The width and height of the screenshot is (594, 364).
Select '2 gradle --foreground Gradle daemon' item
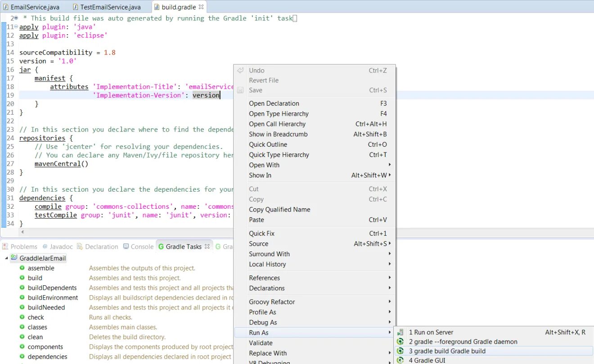494,342
